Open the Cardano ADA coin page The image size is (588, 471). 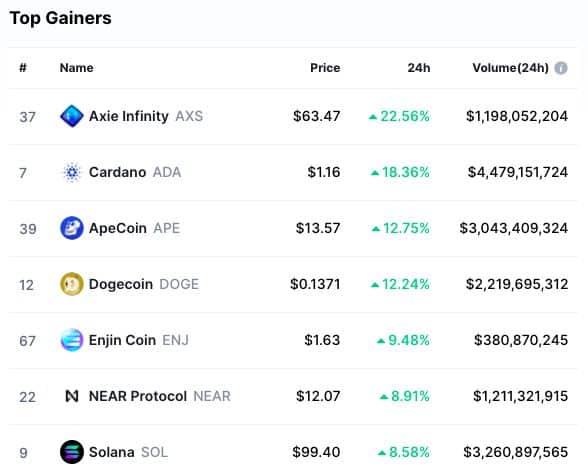(135, 172)
